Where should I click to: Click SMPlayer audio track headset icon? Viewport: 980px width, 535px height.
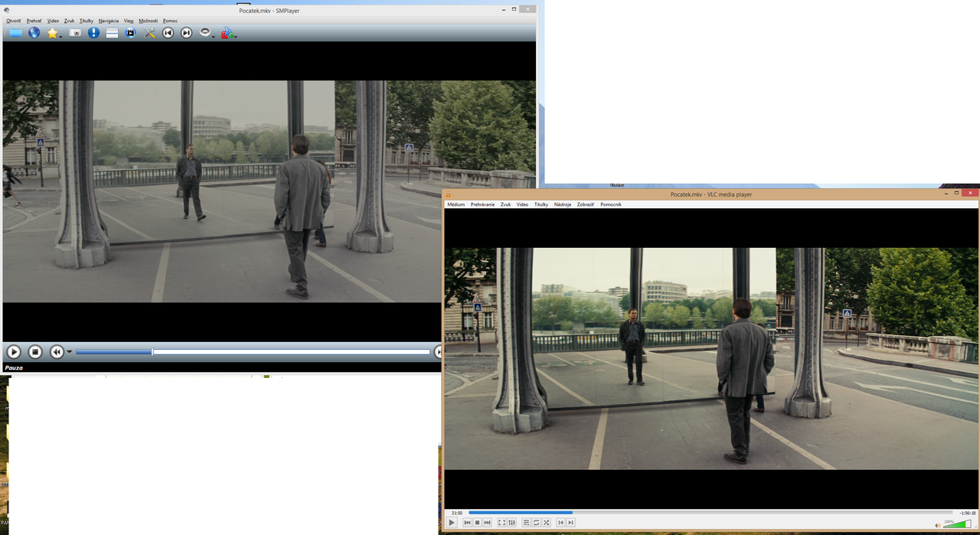204,33
